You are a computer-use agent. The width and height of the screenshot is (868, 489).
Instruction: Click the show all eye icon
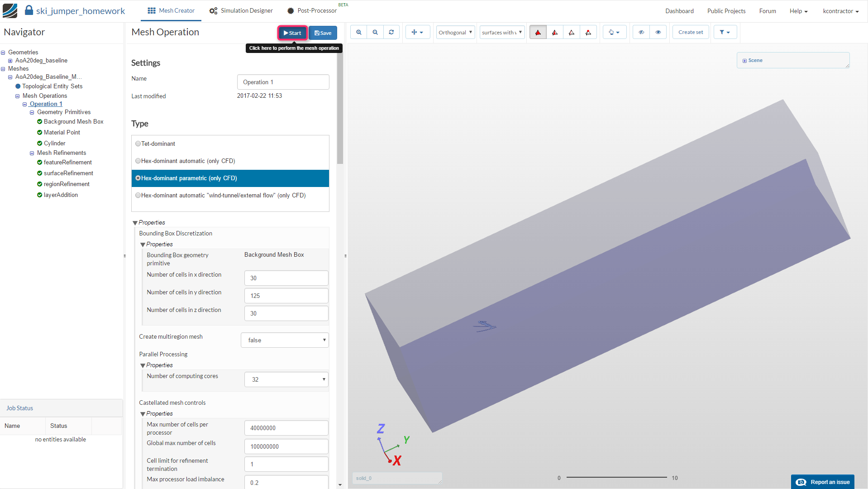coord(658,32)
